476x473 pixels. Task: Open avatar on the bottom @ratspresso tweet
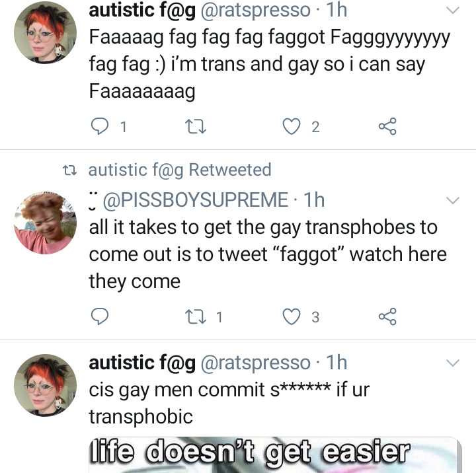tap(45, 385)
